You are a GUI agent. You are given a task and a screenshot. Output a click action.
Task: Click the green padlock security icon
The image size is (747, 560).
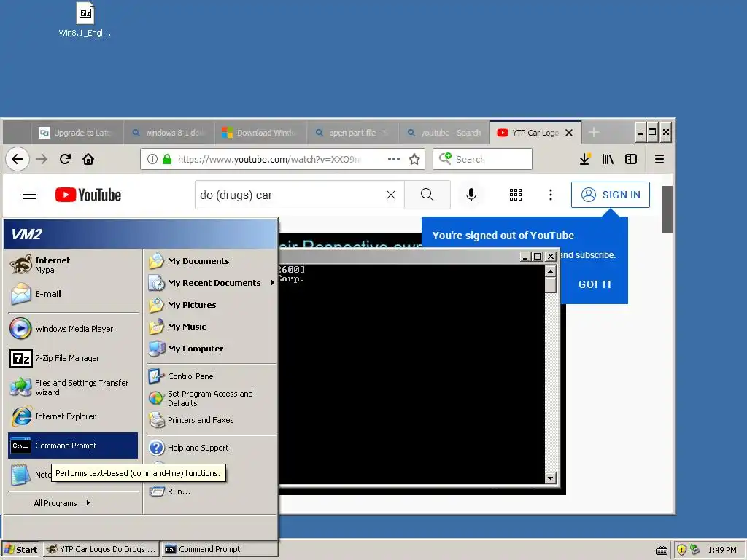click(167, 159)
